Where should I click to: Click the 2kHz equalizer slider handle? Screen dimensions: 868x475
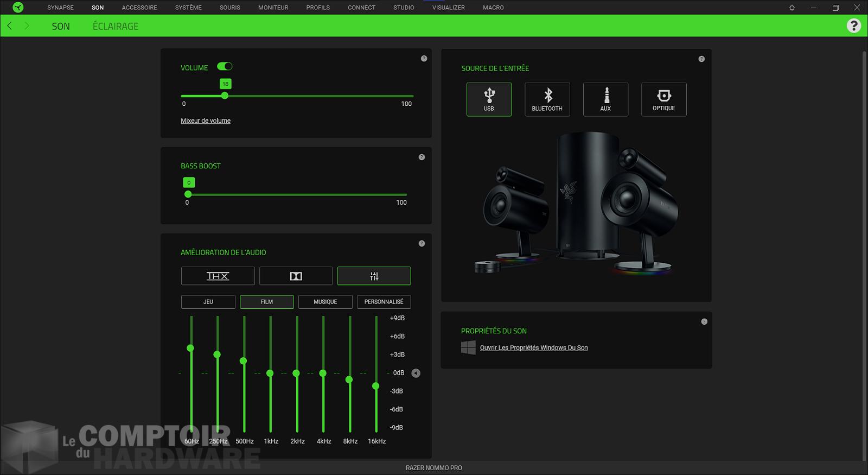[x=296, y=373]
